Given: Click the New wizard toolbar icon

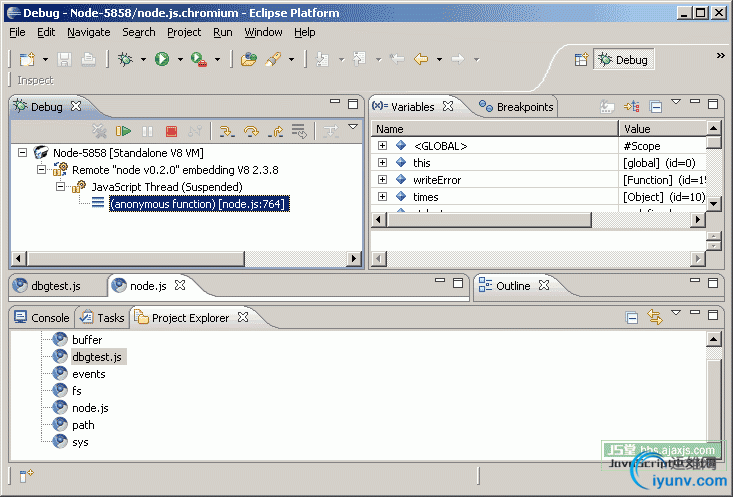Looking at the screenshot, I should (27, 59).
